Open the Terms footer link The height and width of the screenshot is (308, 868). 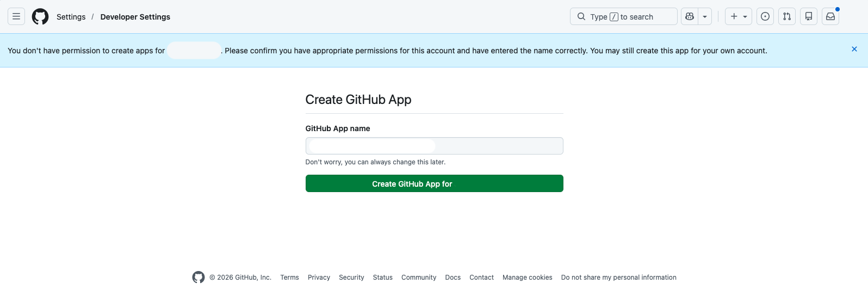pos(289,278)
